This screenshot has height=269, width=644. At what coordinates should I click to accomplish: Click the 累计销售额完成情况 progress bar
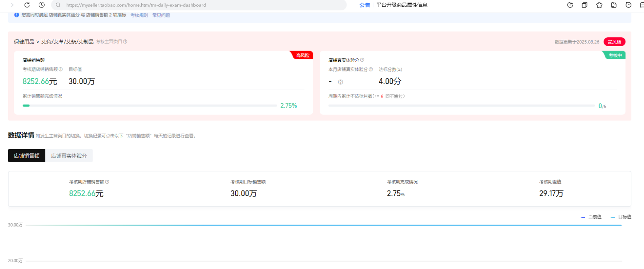149,106
